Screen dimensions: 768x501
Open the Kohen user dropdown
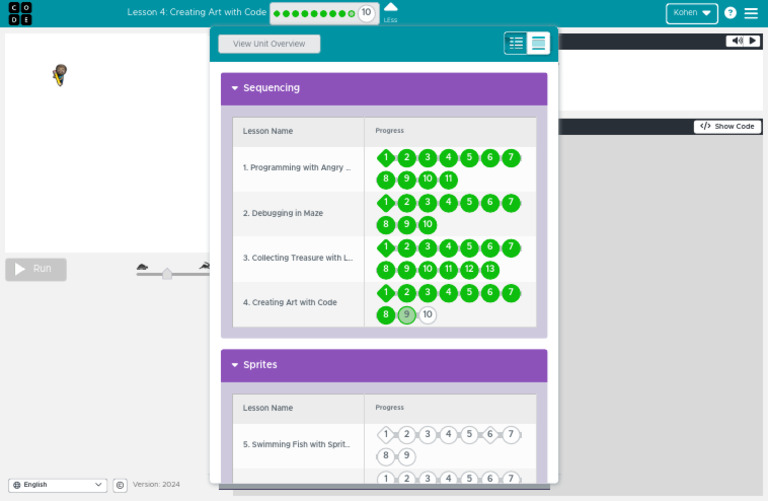(x=692, y=13)
